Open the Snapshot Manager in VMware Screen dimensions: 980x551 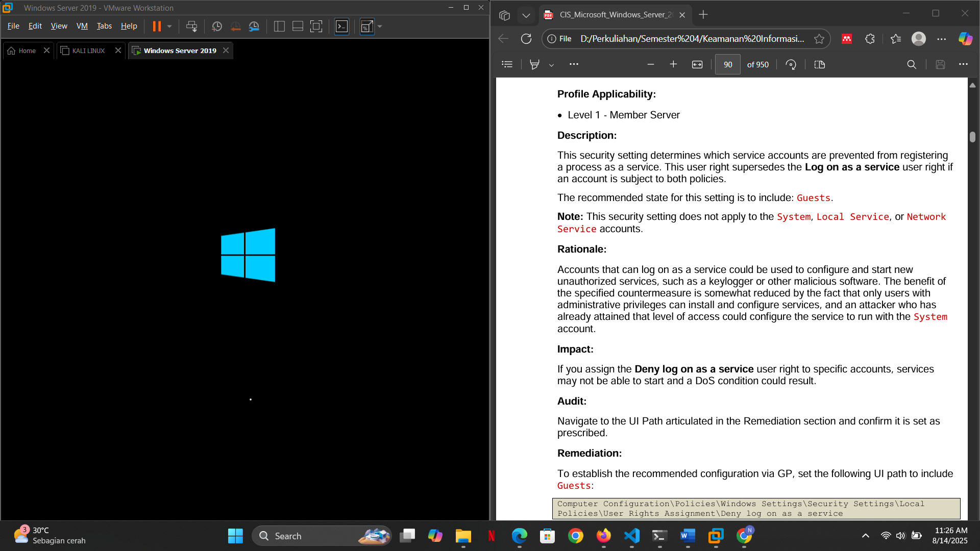(x=255, y=27)
